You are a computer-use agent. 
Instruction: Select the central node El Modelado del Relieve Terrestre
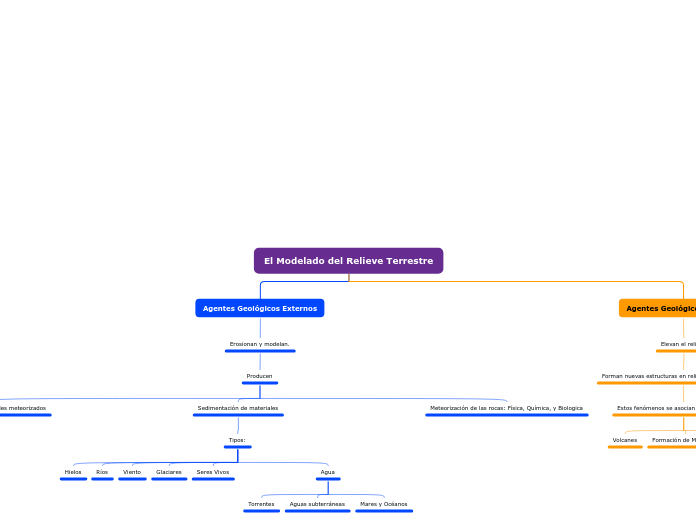click(x=348, y=261)
